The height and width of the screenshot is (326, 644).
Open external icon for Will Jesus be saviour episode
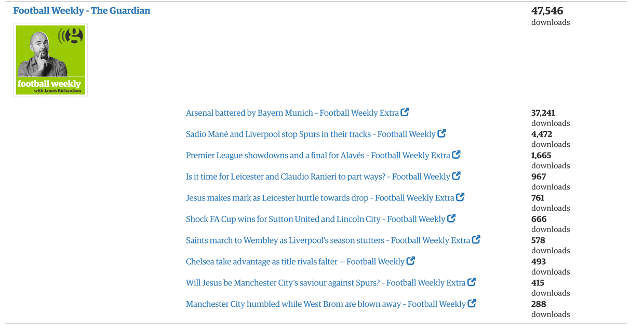(x=472, y=282)
